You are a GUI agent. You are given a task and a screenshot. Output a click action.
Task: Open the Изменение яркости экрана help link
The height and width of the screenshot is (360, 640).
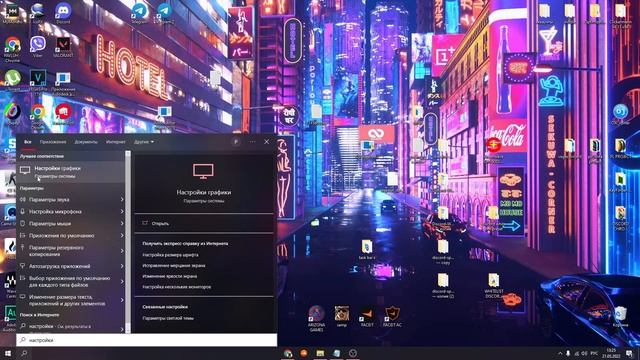pyautogui.click(x=169, y=276)
